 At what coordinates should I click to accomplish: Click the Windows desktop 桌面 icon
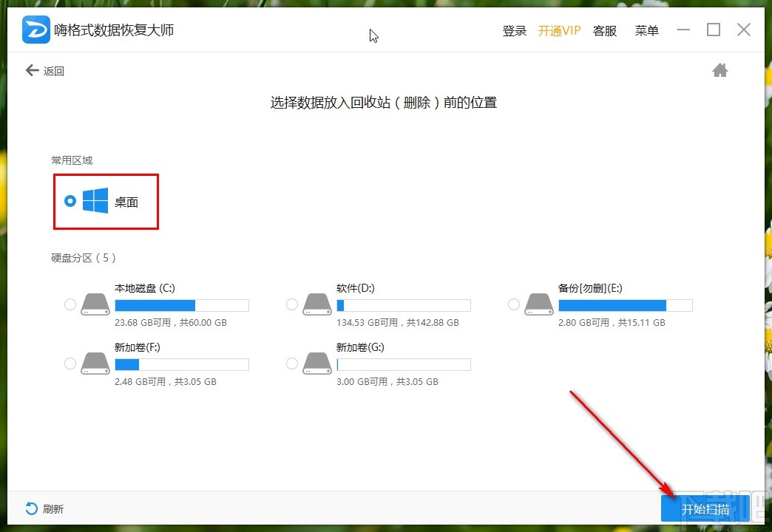(x=95, y=200)
